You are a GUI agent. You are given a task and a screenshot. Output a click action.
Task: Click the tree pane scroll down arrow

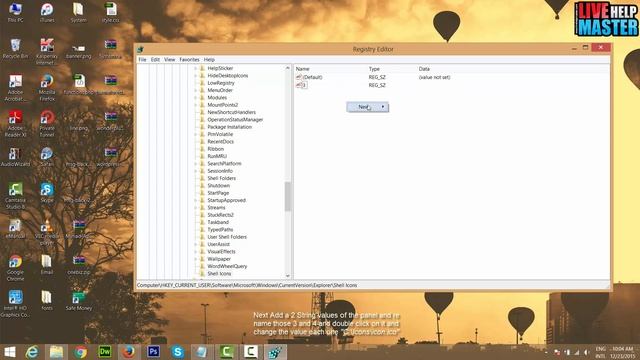coord(288,276)
